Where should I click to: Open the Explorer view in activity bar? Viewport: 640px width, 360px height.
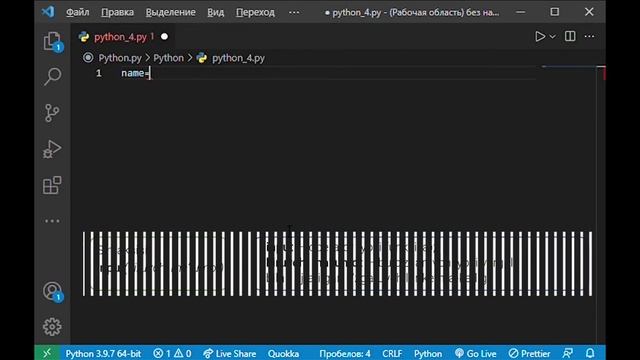(53, 41)
